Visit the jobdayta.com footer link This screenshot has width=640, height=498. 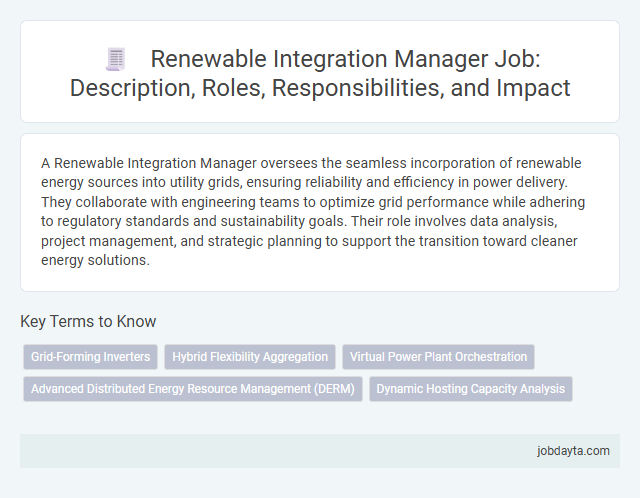(573, 451)
